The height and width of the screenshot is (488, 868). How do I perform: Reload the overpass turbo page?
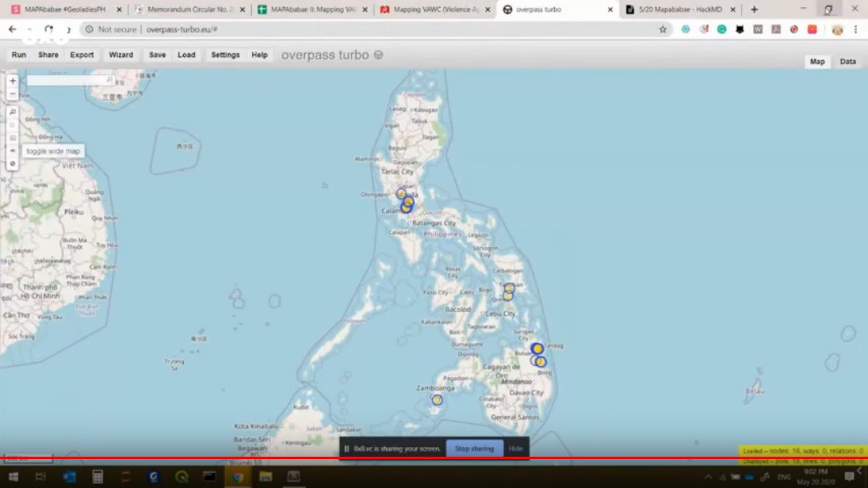(x=49, y=30)
